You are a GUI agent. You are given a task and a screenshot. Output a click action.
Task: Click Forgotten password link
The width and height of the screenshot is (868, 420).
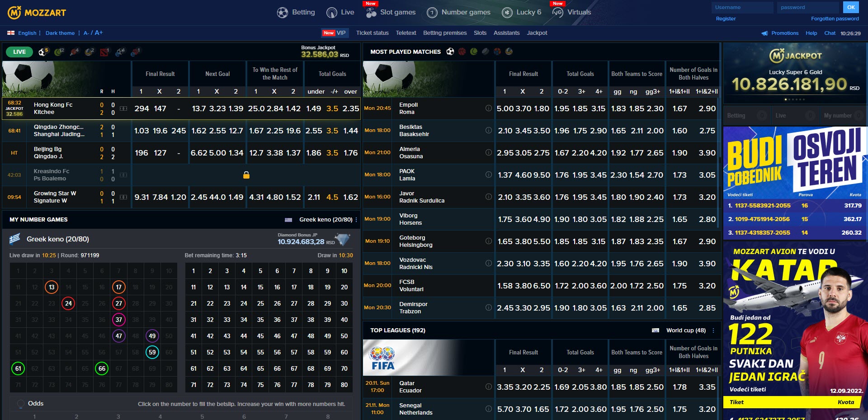click(835, 19)
